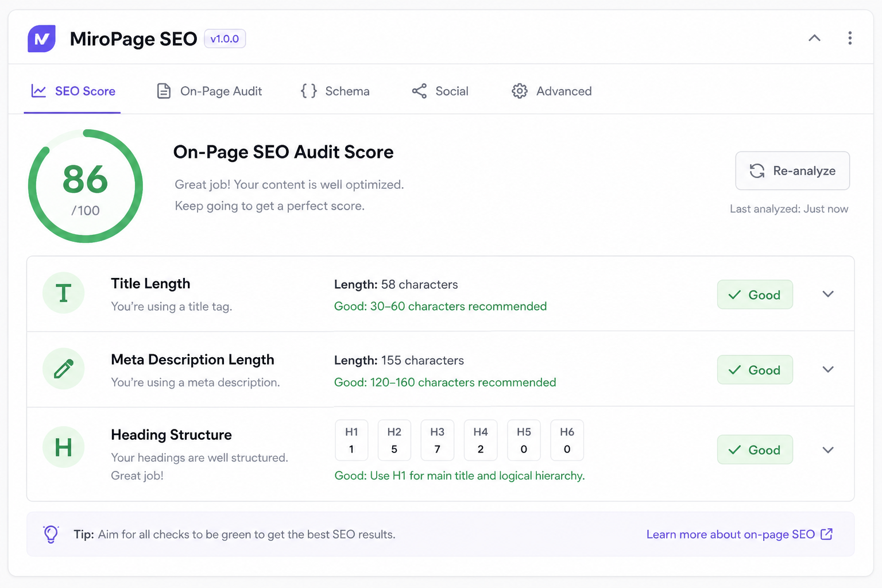Click the Good badge for Meta Description Length
This screenshot has height=588, width=882.
click(755, 370)
